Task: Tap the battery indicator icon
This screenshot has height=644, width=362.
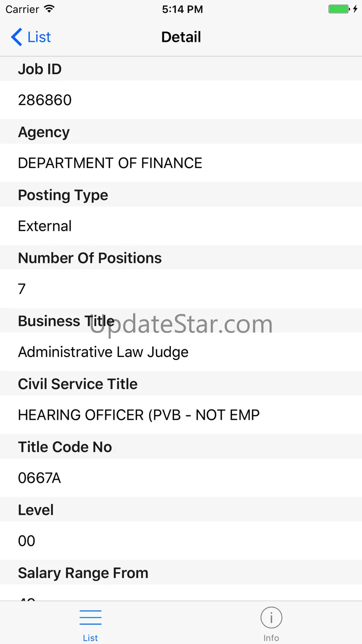Action: pos(338,9)
